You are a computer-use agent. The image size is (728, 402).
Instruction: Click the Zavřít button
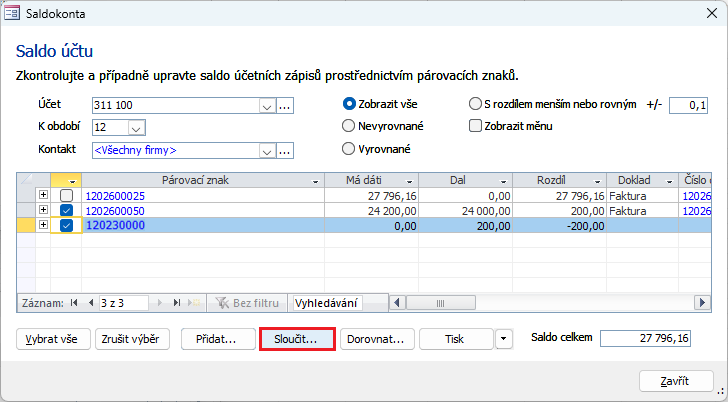676,381
